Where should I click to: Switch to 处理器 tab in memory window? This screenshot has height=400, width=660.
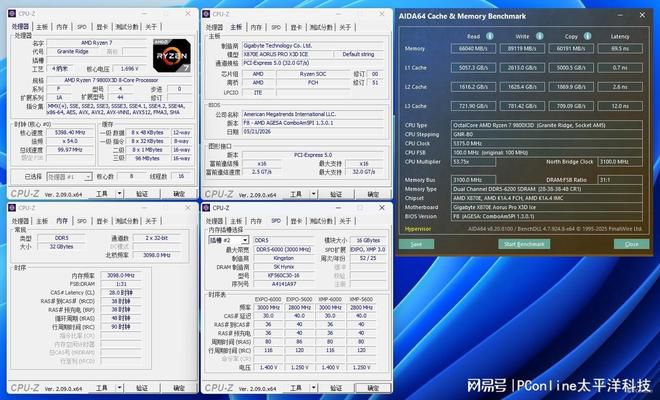pyautogui.click(x=20, y=221)
